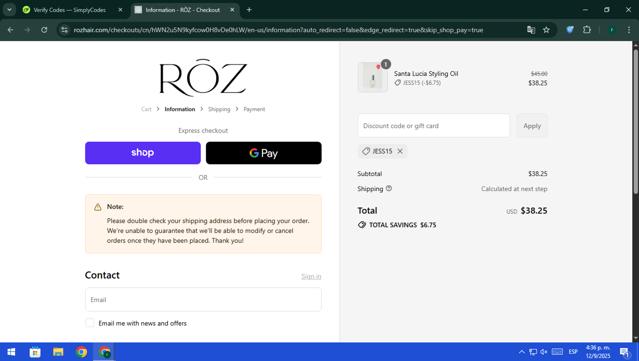Click the struck-through $45.00 price

[x=539, y=74]
